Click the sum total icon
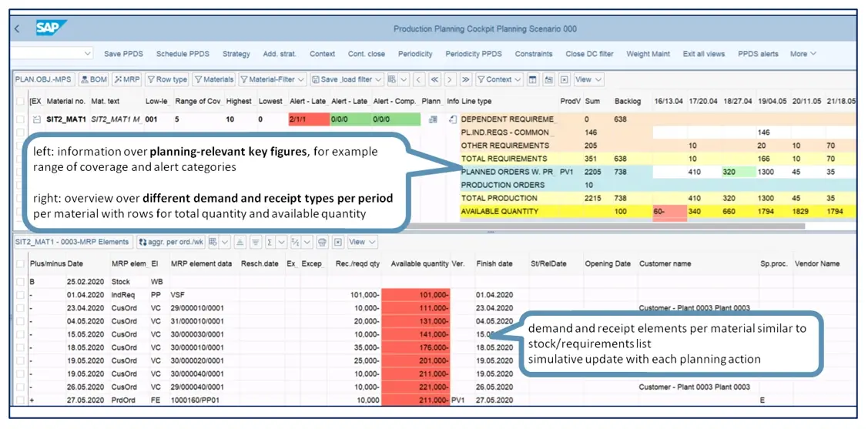868x429 pixels. tap(270, 242)
